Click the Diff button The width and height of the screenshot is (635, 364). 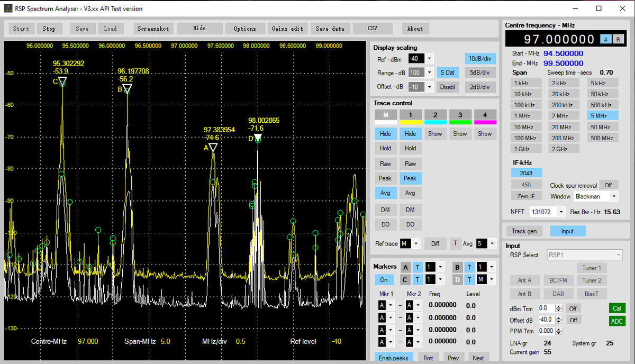click(x=435, y=243)
